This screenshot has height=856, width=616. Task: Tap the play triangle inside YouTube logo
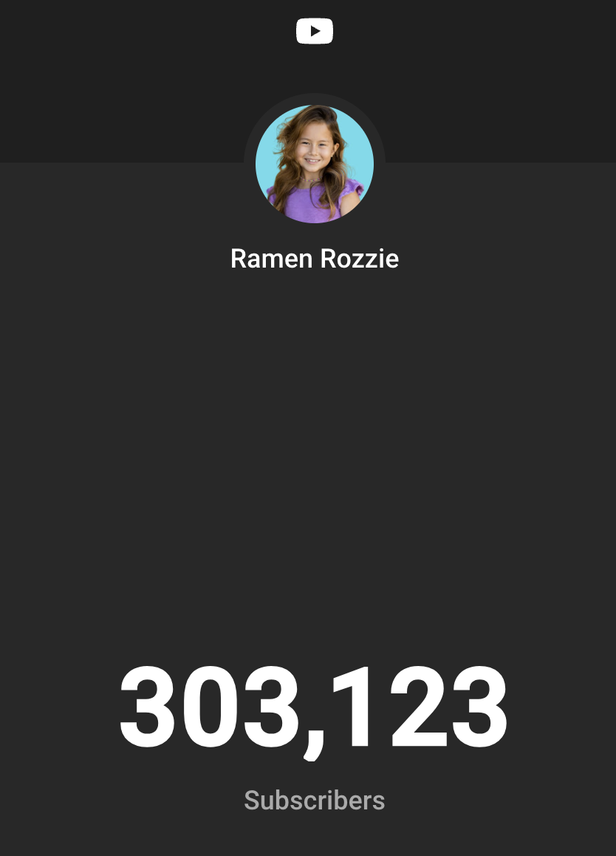(x=315, y=31)
